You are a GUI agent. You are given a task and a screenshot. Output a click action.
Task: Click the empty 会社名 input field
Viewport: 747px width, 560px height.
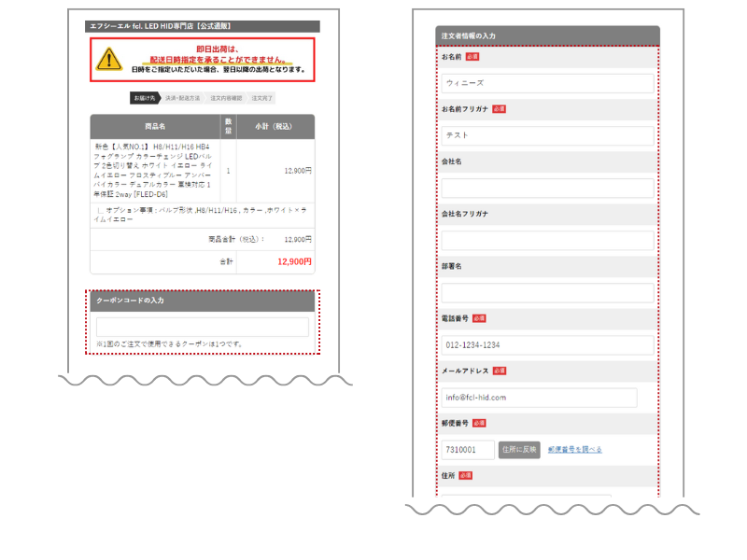point(547,188)
